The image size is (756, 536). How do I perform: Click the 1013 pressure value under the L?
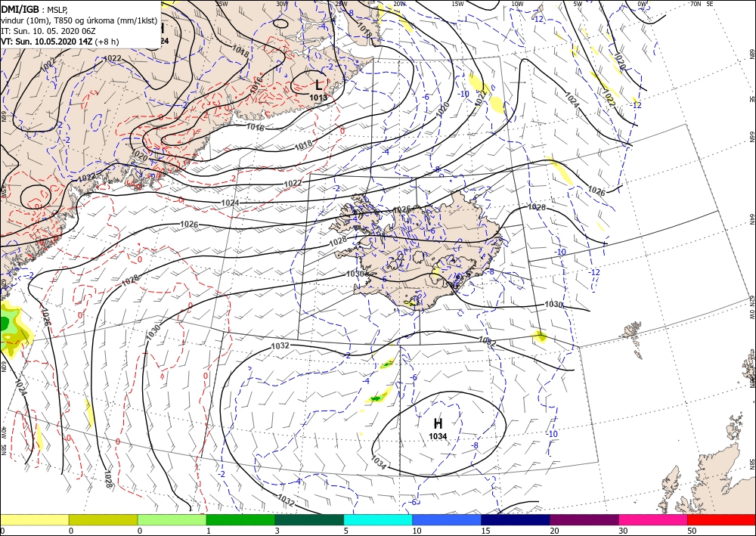tap(318, 98)
